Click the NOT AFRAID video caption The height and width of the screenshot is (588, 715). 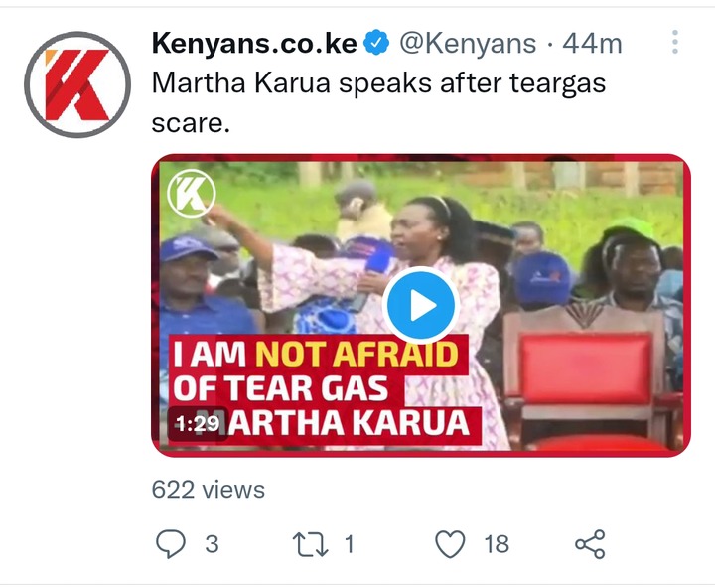coord(357,354)
